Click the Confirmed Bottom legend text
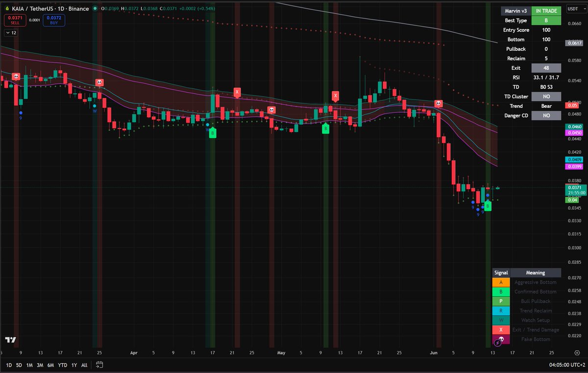588x373 pixels. click(536, 292)
